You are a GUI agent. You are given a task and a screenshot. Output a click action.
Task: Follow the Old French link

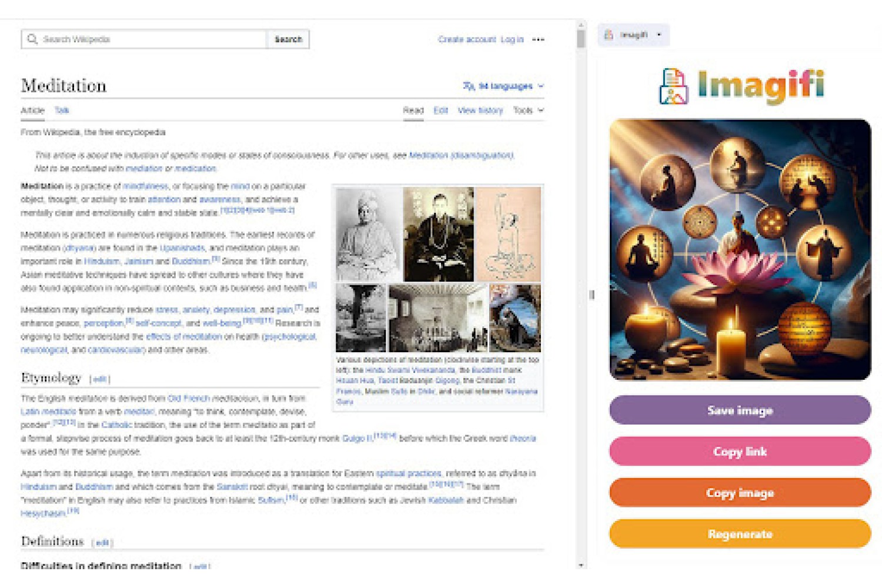click(x=188, y=398)
